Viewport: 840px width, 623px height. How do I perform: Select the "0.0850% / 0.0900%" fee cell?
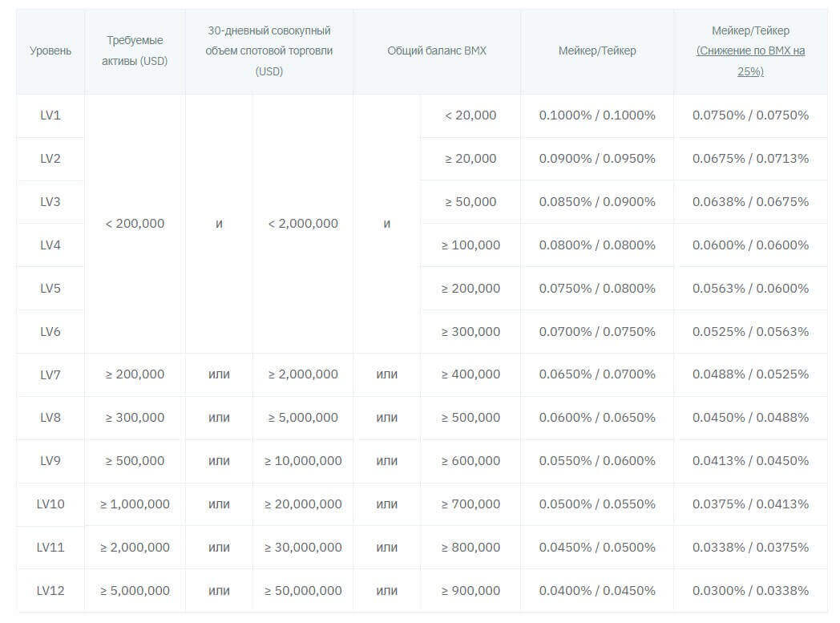597,202
